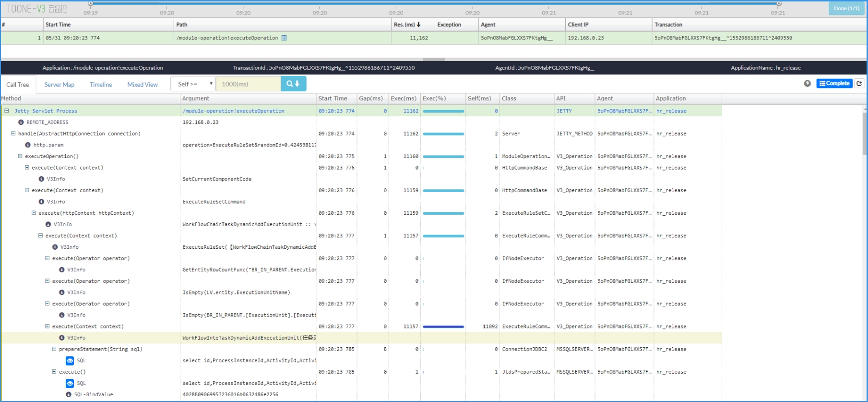This screenshot has height=402, width=868.
Task: Click the JETTY_METHOD API cell
Action: pyautogui.click(x=574, y=134)
